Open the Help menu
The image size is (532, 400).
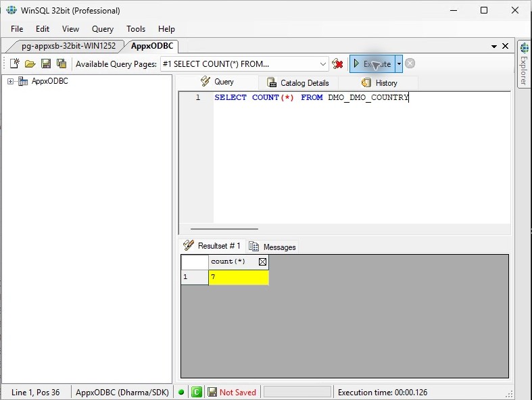166,29
